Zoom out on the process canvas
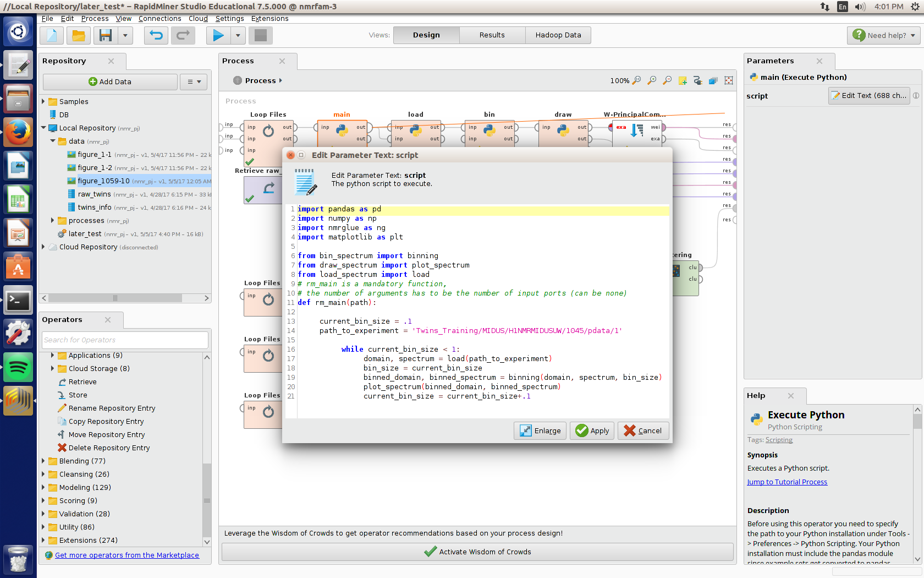924x578 pixels. (667, 80)
